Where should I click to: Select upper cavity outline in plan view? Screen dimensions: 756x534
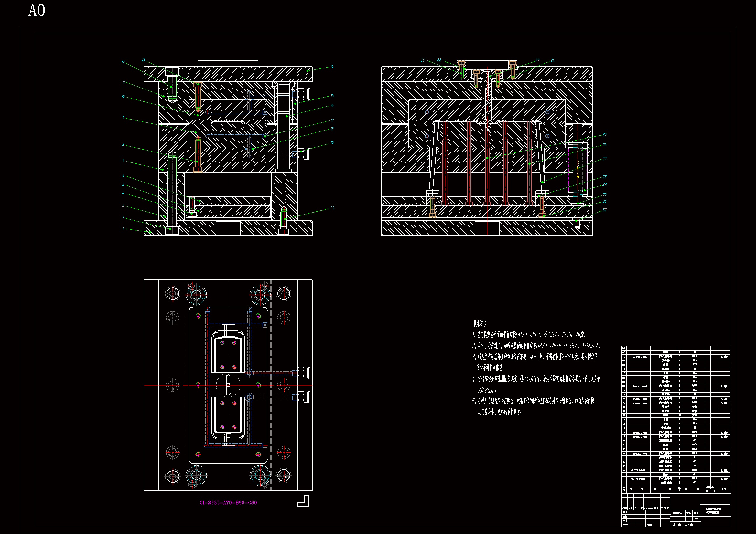point(228,352)
